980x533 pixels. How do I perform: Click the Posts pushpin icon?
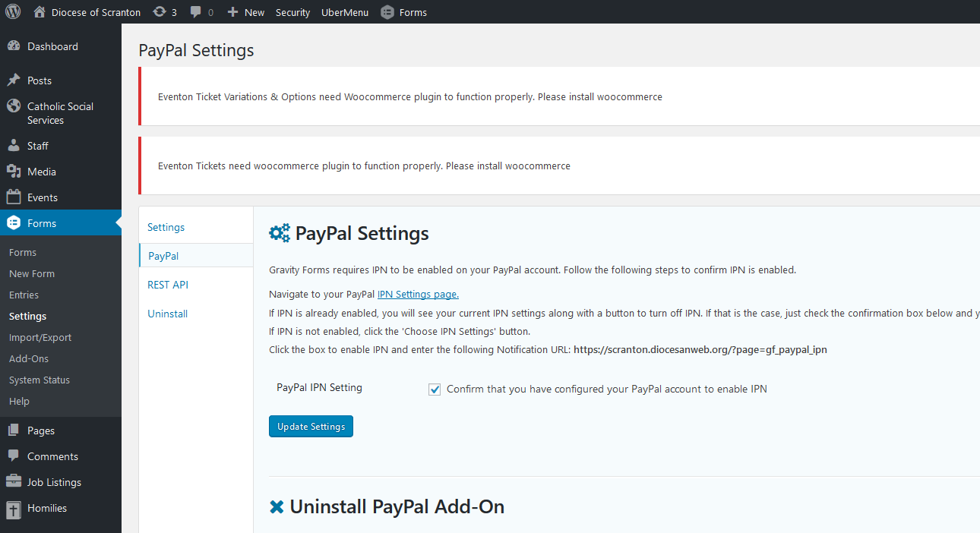pos(14,80)
